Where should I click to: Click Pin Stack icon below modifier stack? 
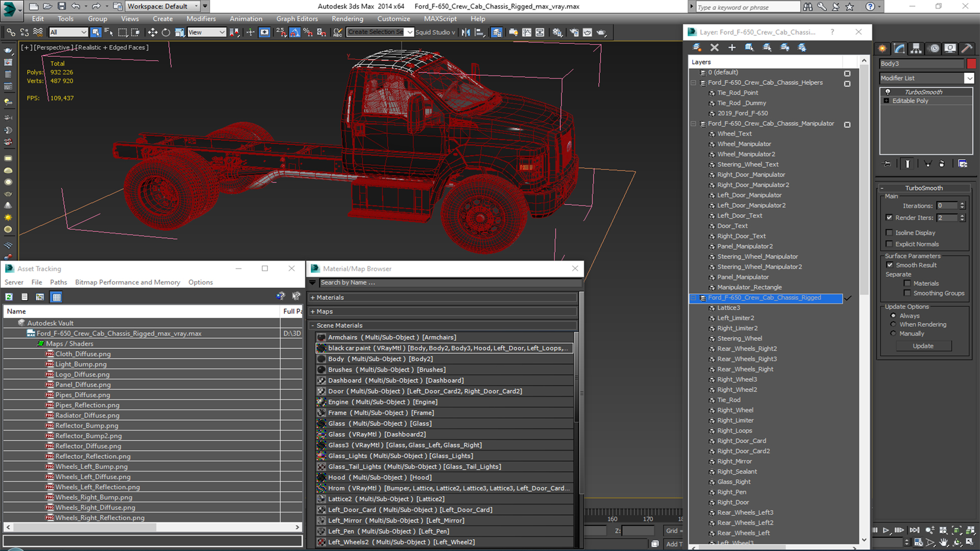tap(887, 164)
